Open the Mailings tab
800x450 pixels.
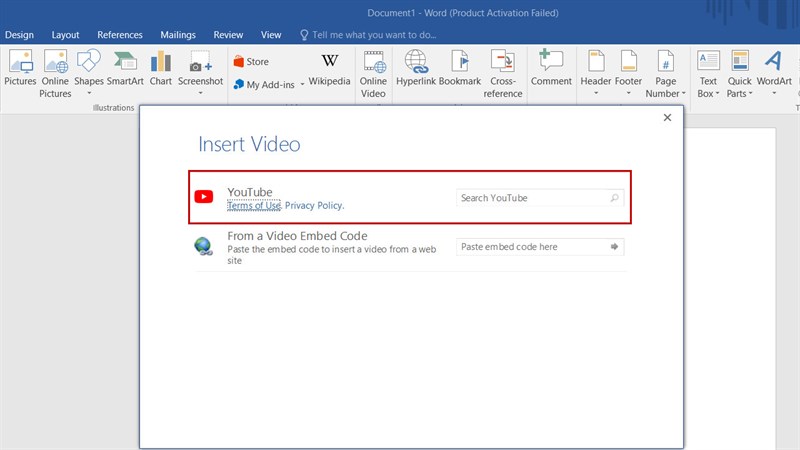click(x=178, y=35)
